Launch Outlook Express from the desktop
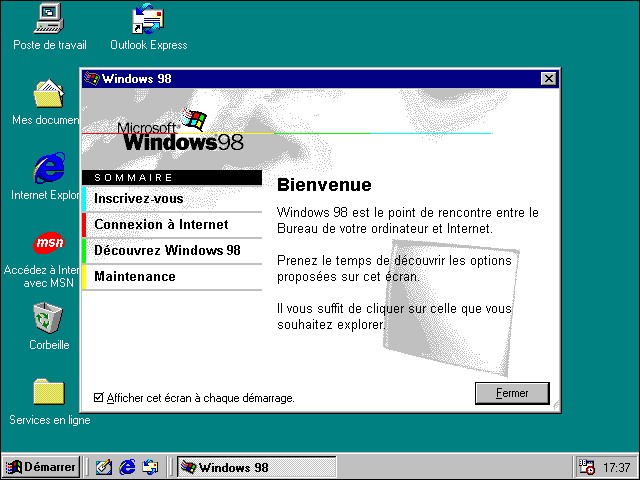The image size is (640, 480). [x=148, y=19]
